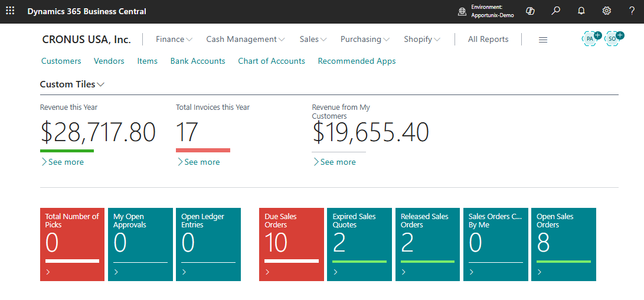The height and width of the screenshot is (300, 644).
Task: Open the Open Sales Orders tile
Action: pyautogui.click(x=563, y=244)
